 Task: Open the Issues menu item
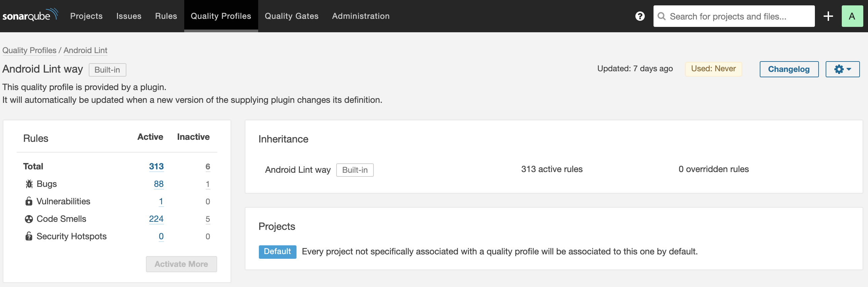129,16
